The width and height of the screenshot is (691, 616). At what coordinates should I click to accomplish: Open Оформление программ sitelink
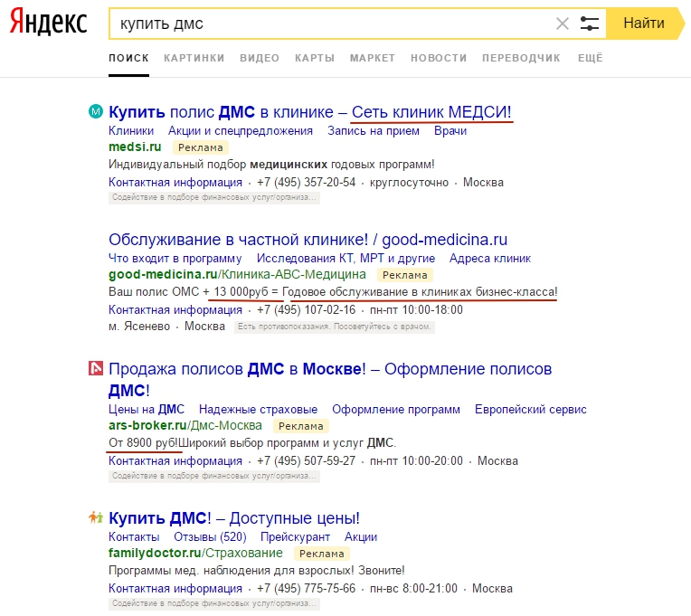pyautogui.click(x=396, y=410)
